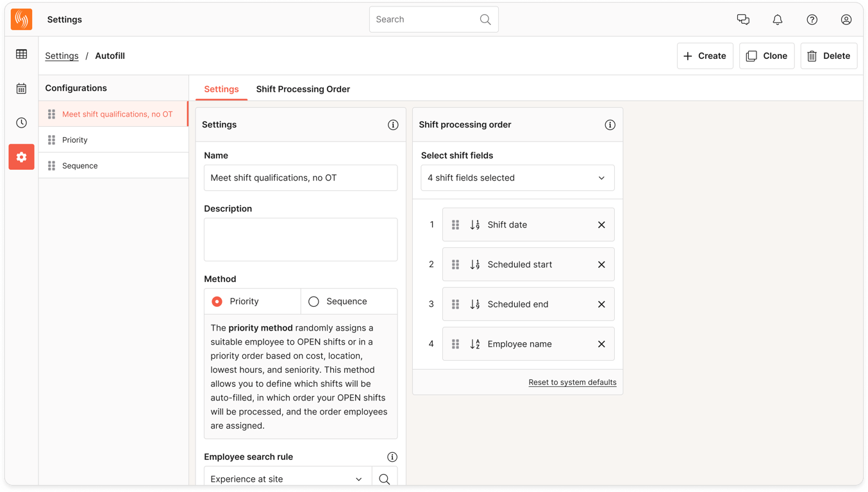Screen dimensions: 868x492
Task: Click the Autofill breadcrumb text
Action: click(110, 56)
